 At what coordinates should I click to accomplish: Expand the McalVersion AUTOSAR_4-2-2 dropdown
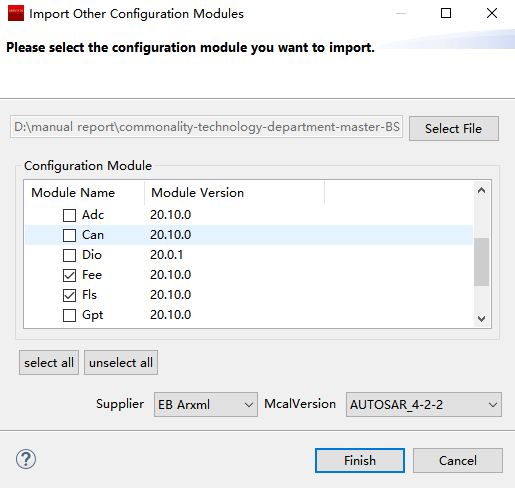coord(424,405)
